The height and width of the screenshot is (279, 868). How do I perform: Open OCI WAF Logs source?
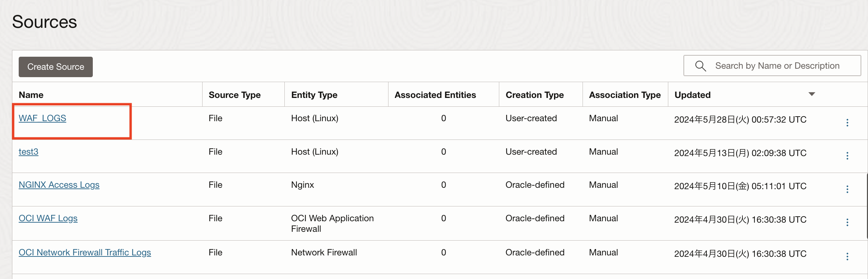point(48,218)
